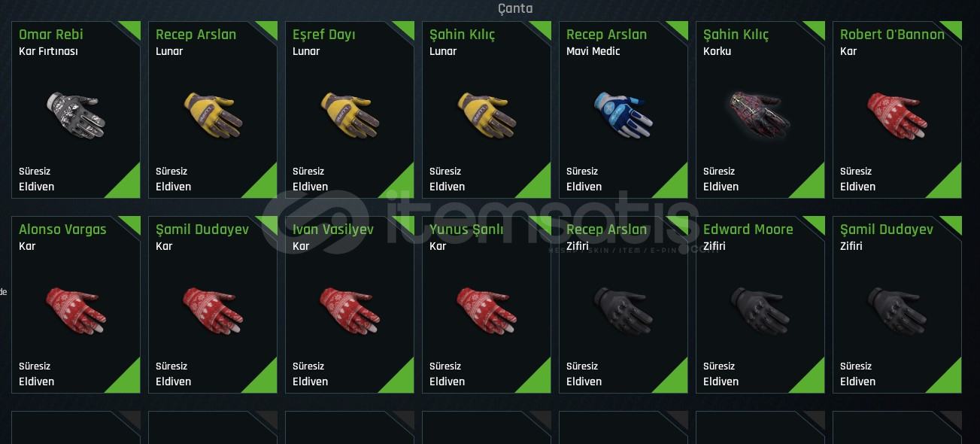The image size is (980, 444).
Task: Select Recep Arslan Mavi Medic blue glove
Action: tap(623, 115)
